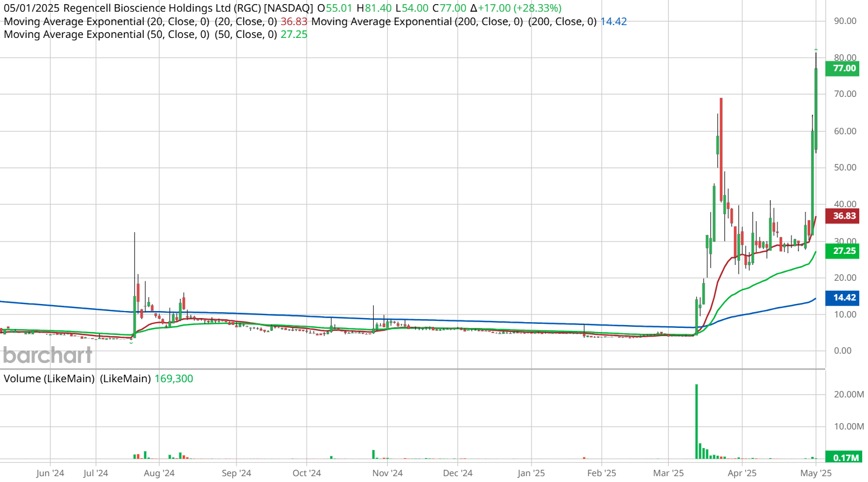Click the 0.00 price axis label
Screen dimensions: 868x482
[x=842, y=351]
